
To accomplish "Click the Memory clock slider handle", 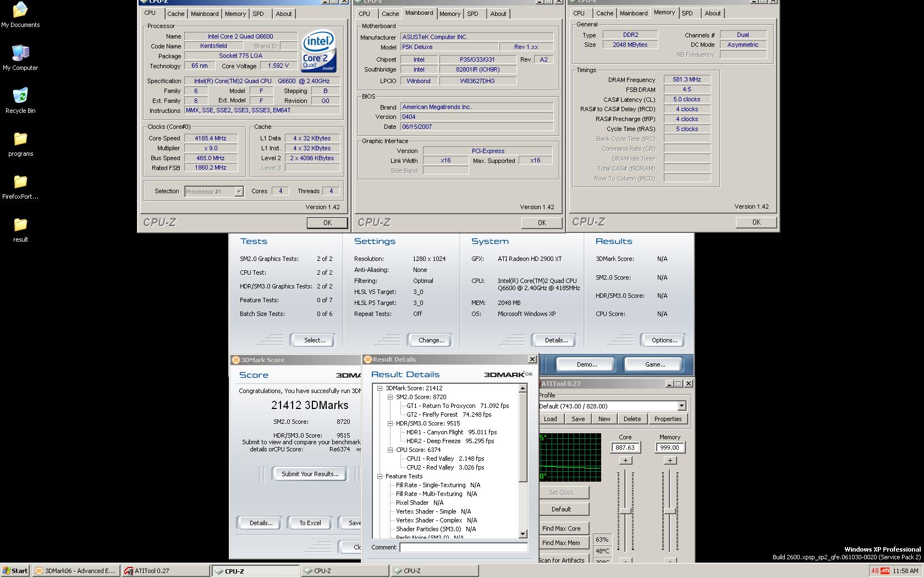I will pos(669,511).
